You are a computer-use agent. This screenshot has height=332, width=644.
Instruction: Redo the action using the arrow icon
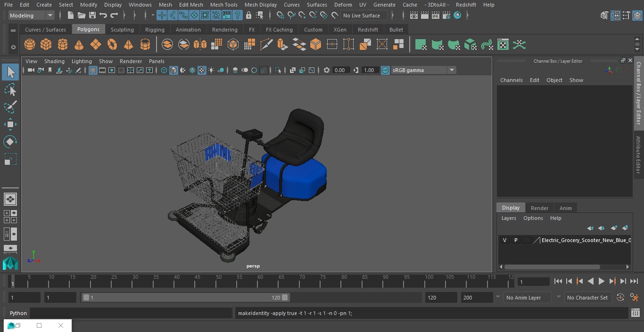114,16
